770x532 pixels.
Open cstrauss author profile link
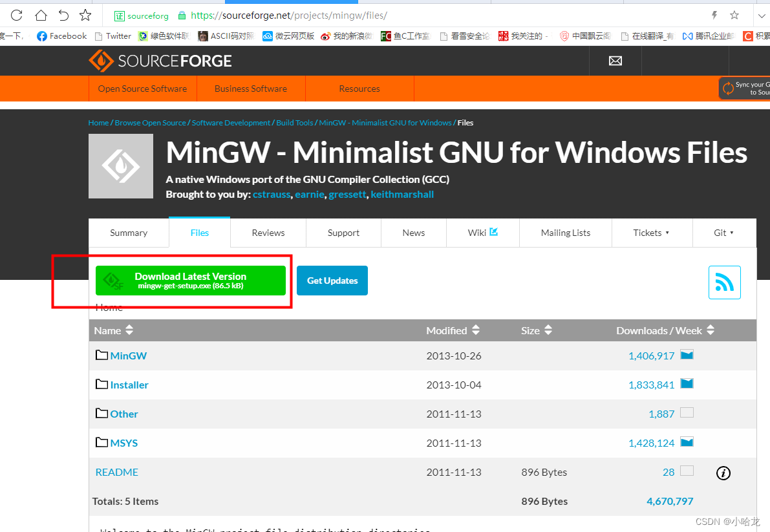[x=272, y=195]
